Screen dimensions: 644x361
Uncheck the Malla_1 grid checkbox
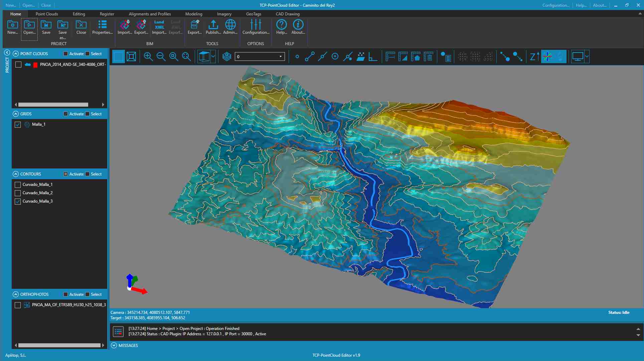pos(18,125)
